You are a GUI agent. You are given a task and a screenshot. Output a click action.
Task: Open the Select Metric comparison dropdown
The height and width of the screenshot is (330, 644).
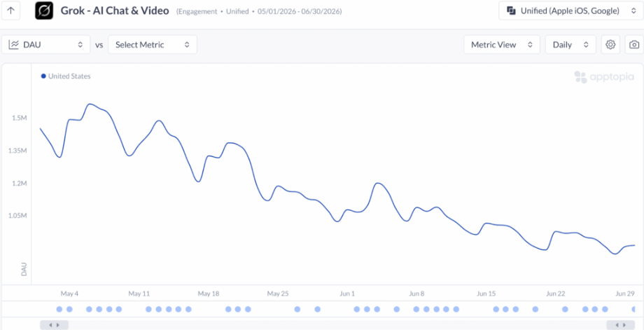(x=153, y=44)
